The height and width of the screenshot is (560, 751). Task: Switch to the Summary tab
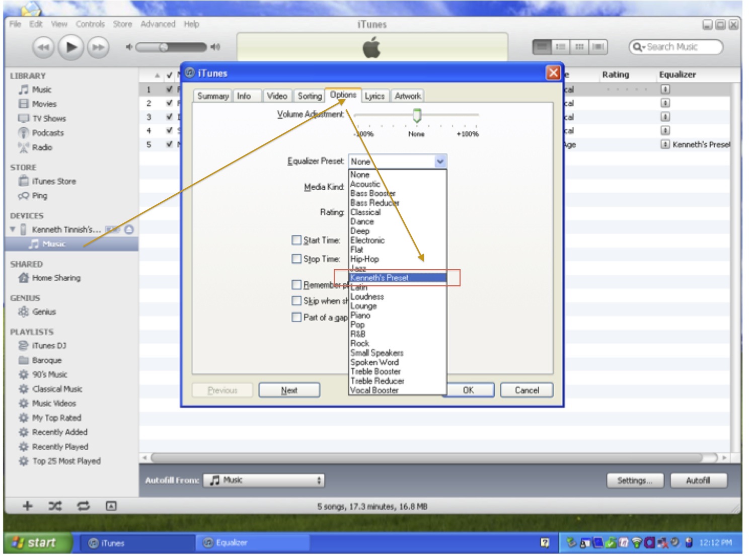pyautogui.click(x=213, y=96)
